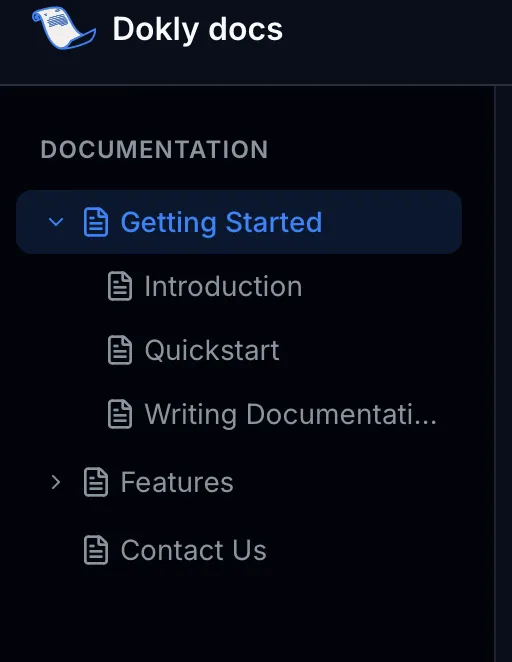This screenshot has height=662, width=512.
Task: Click the Quickstart page document icon
Action: [120, 350]
